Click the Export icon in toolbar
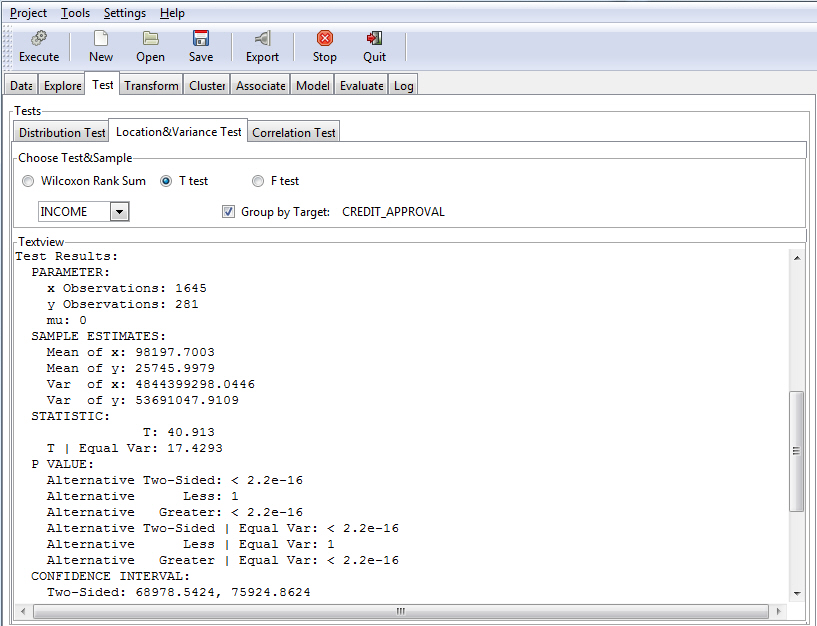The image size is (817, 626). point(263,38)
